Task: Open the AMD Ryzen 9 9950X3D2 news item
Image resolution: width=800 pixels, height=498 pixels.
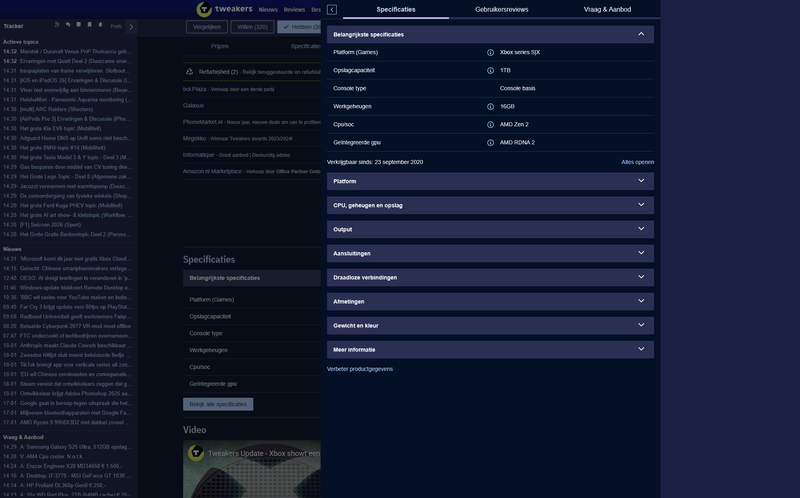Action: coord(76,422)
